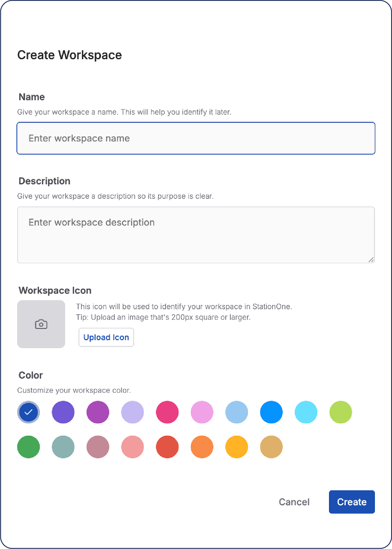392x549 pixels.
Task: Pick the lime green color swatch
Action: pyautogui.click(x=340, y=412)
